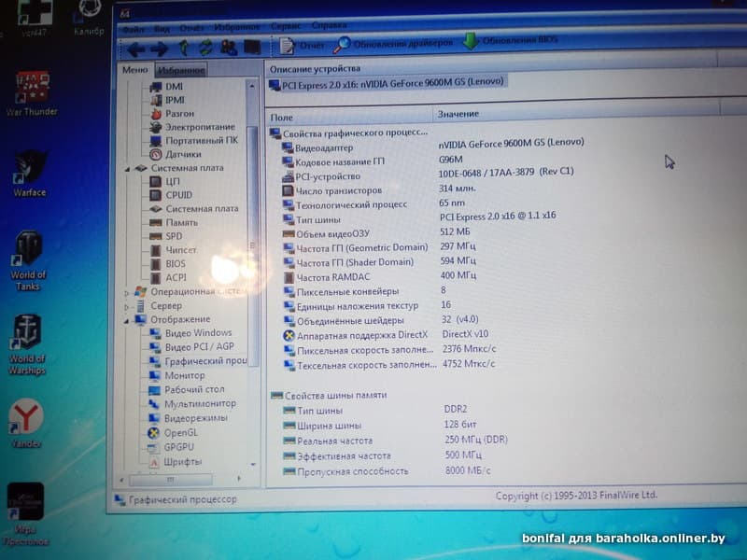Open the Отчет menu

(191, 29)
